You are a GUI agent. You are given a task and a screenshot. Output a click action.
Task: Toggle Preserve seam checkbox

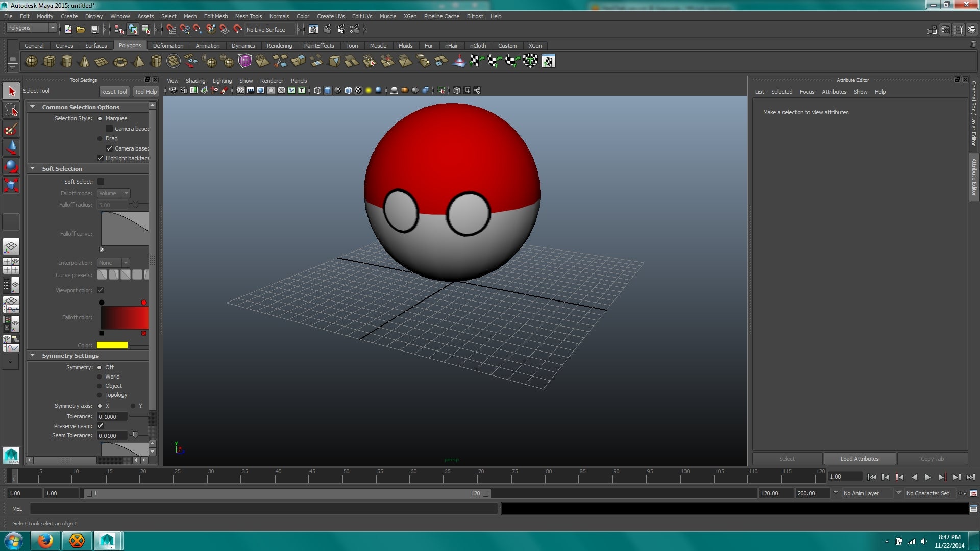pos(101,426)
